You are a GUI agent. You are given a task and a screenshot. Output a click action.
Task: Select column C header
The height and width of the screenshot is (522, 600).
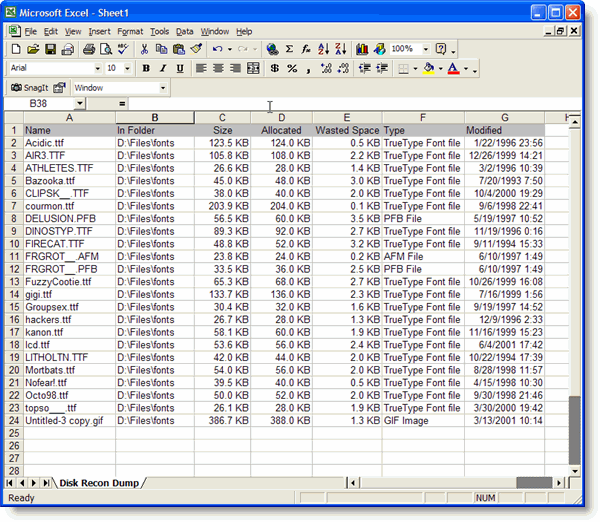tap(222, 117)
